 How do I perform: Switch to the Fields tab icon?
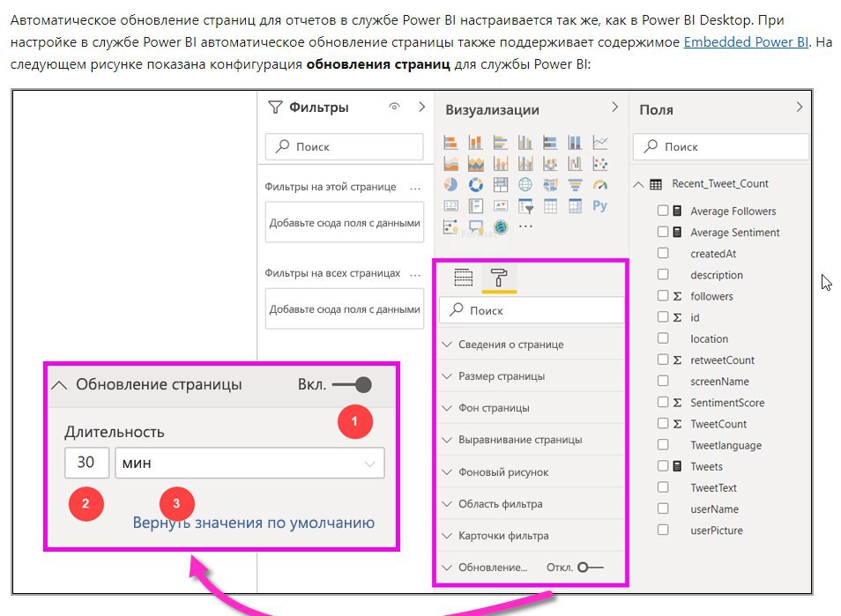464,278
